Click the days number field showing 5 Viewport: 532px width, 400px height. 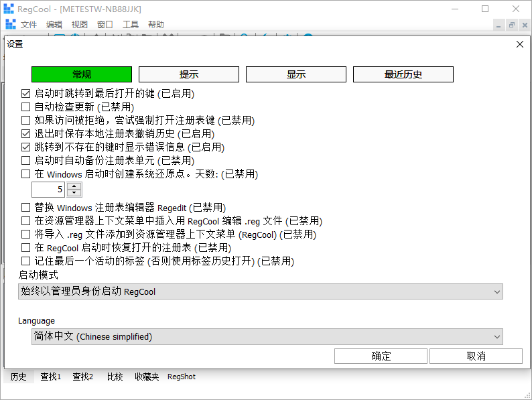tap(49, 190)
